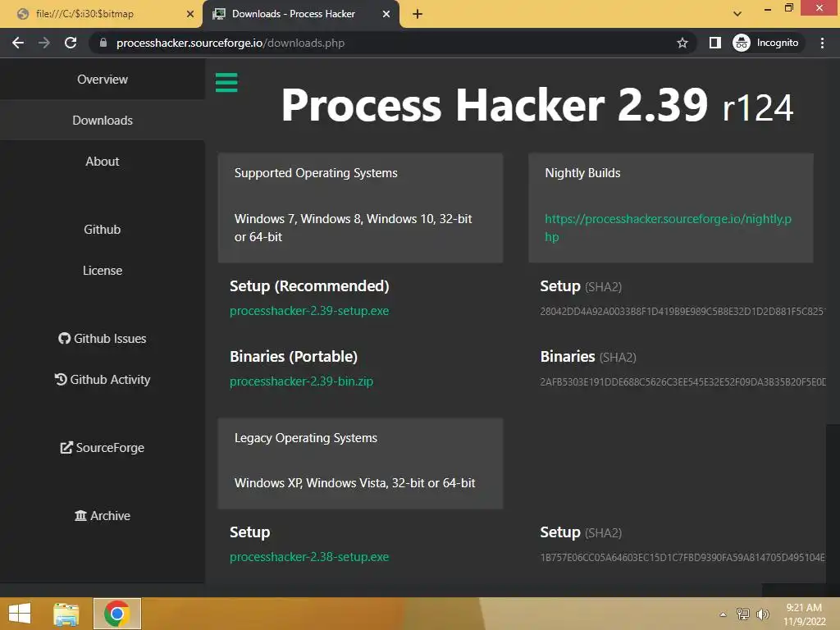The width and height of the screenshot is (840, 630).
Task: Open the About sidebar item
Action: (103, 162)
